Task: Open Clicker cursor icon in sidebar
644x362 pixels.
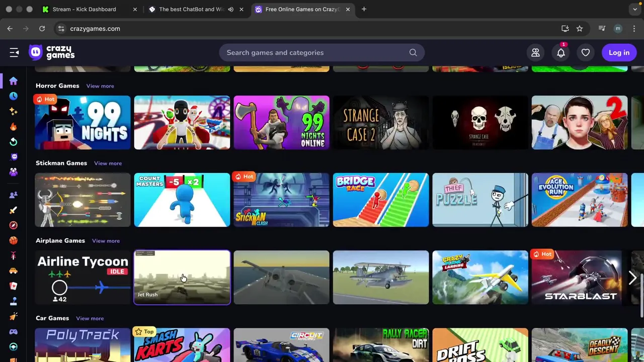Action: tap(14, 316)
